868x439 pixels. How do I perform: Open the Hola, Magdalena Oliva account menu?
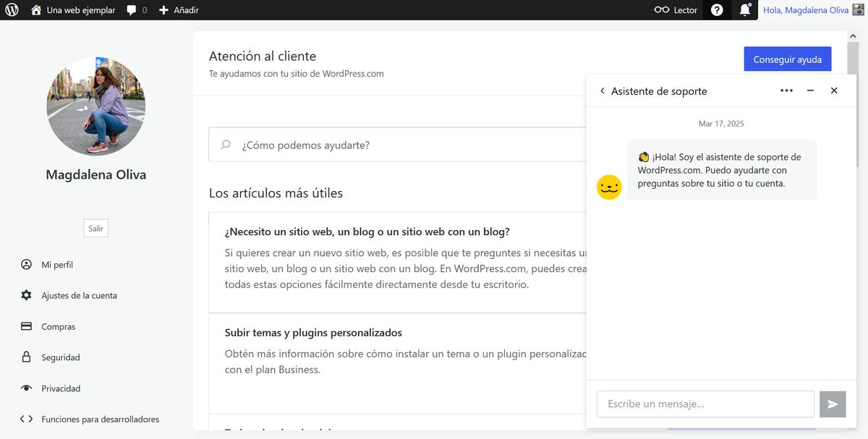pyautogui.click(x=805, y=10)
